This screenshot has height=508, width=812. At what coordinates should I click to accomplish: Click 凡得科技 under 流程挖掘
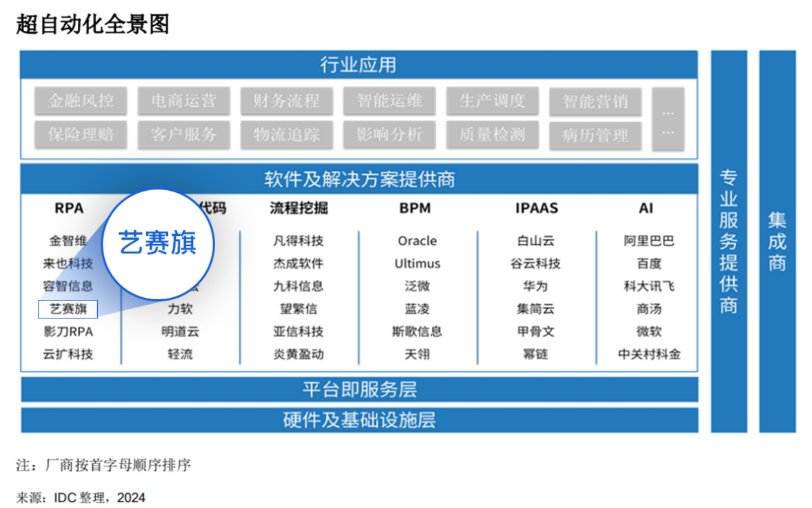(298, 241)
